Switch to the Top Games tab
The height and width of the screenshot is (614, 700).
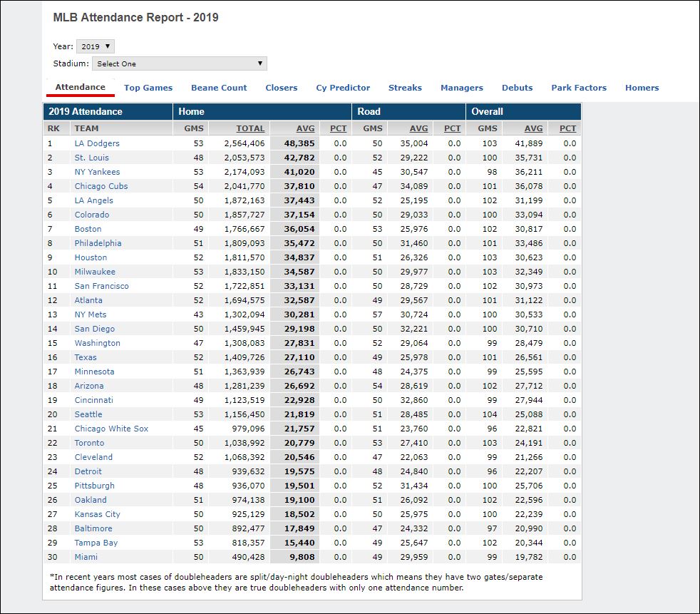[148, 88]
